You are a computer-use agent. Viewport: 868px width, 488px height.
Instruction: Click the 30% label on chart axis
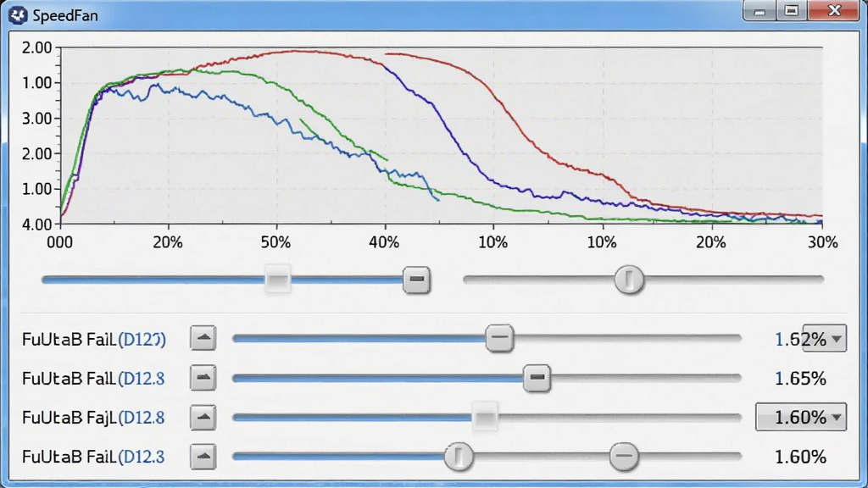(x=823, y=243)
